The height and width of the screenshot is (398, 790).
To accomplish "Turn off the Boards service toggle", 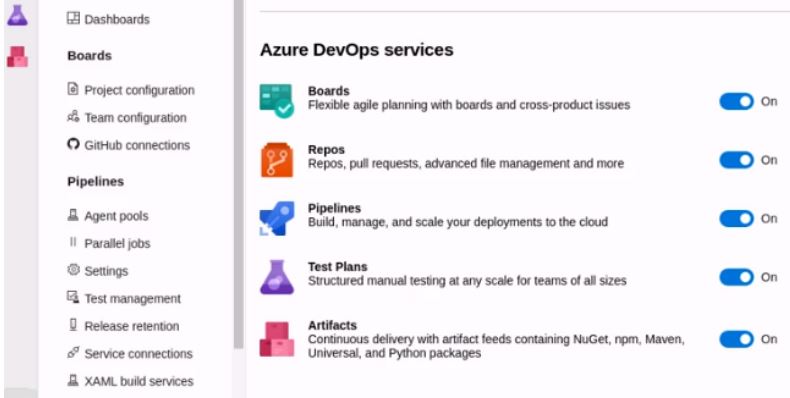I will (x=736, y=101).
